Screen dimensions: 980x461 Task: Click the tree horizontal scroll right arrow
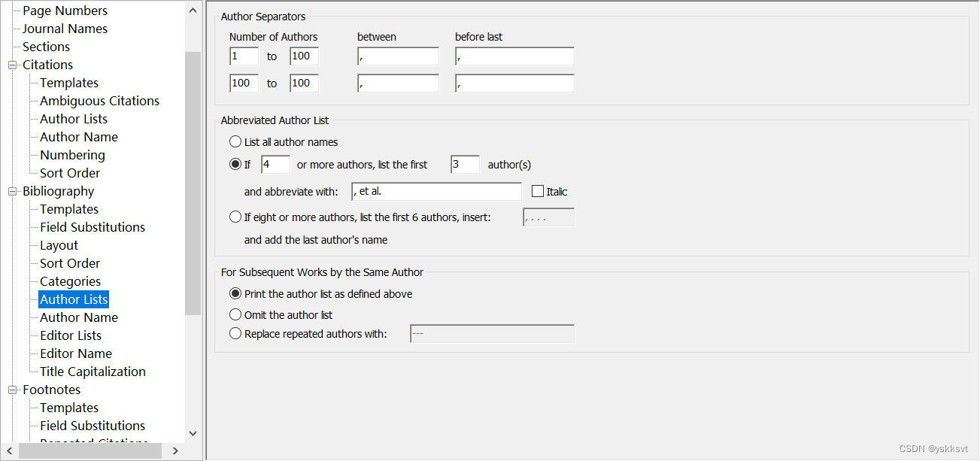[175, 451]
